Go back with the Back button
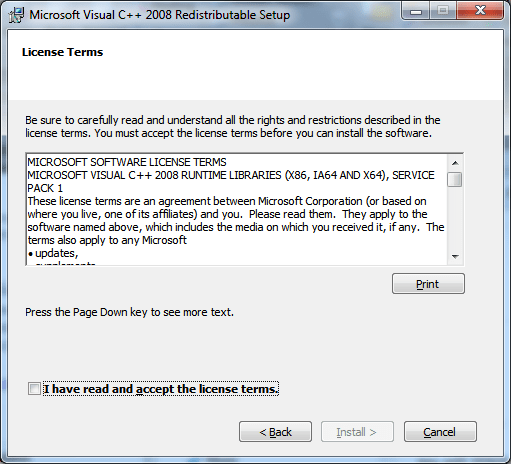The width and height of the screenshot is (511, 464). (x=275, y=432)
